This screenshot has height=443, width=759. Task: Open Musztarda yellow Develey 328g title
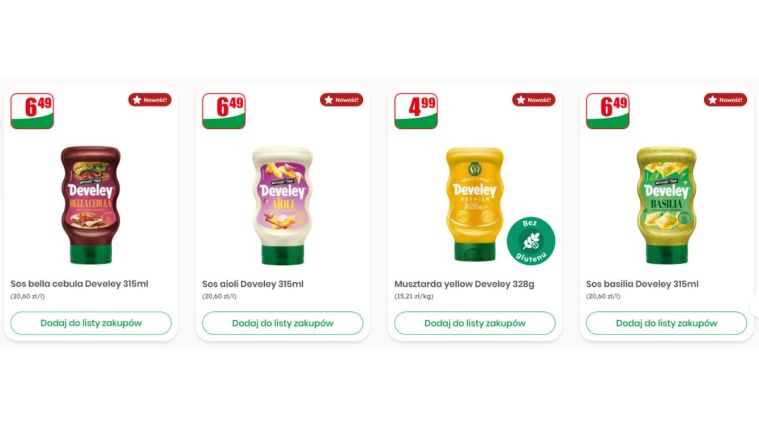(464, 284)
